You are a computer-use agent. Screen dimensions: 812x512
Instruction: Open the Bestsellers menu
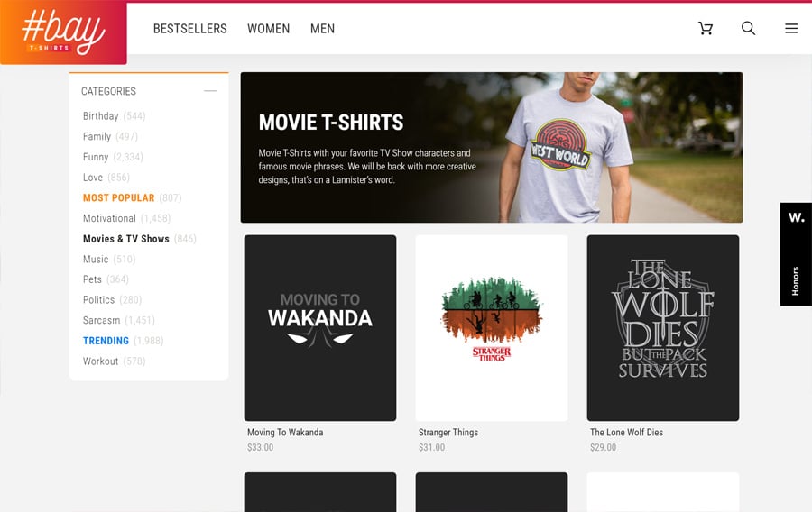click(190, 29)
